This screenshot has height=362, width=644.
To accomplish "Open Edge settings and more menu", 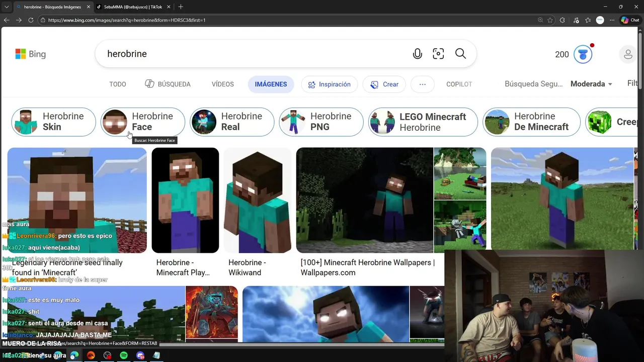I will point(612,20).
